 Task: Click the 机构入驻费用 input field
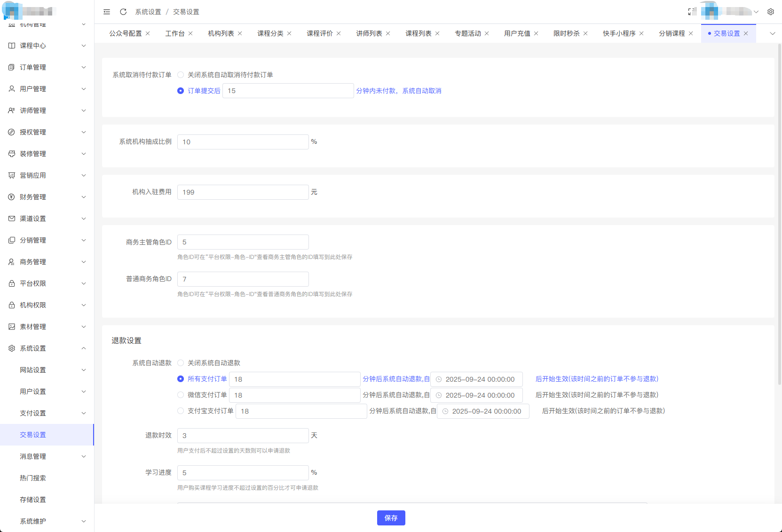(243, 192)
